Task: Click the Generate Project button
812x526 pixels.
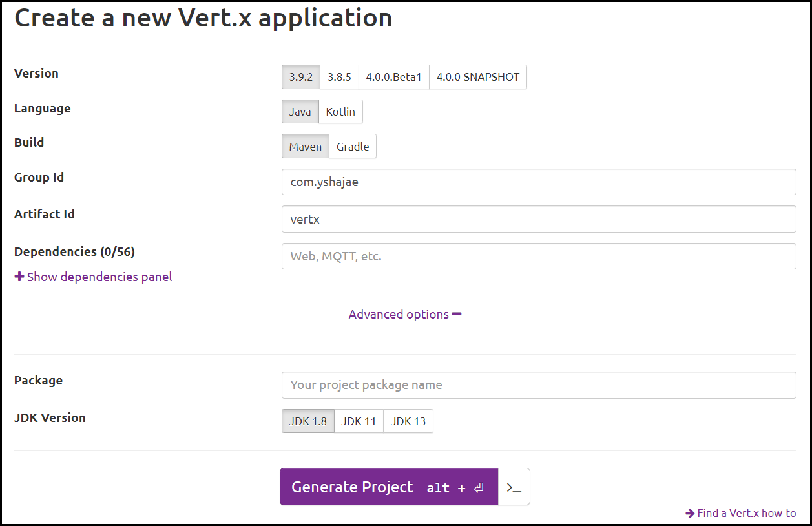Action: [388, 487]
